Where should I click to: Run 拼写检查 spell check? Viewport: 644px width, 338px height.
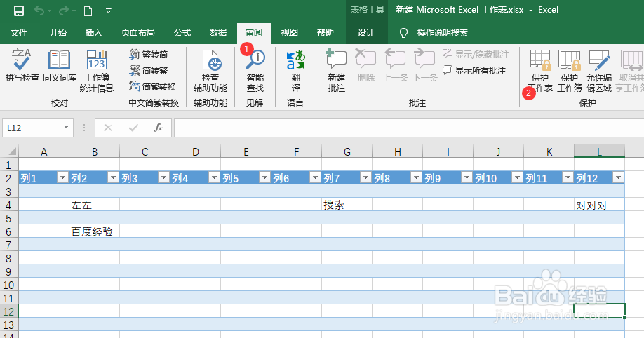coord(22,66)
